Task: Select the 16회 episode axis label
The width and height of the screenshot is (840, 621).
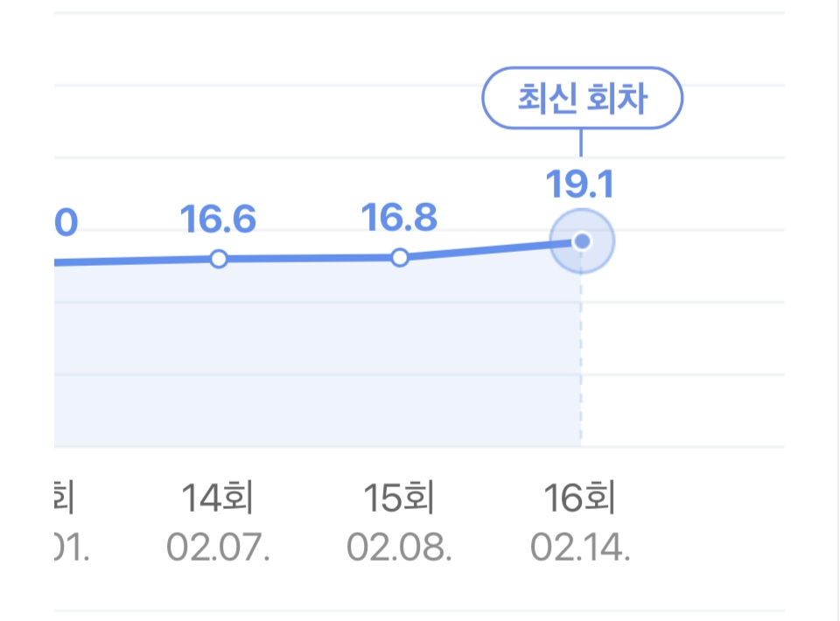Action: 580,499
